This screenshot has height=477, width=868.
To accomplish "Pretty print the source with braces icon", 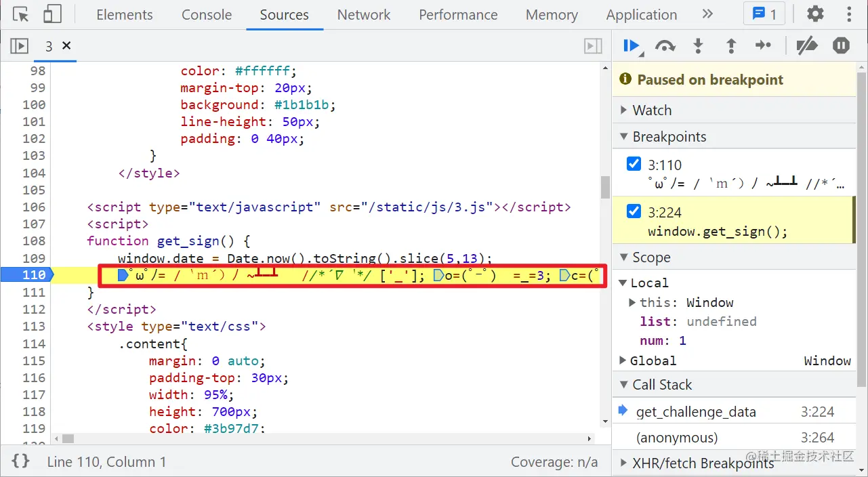I will (x=21, y=461).
